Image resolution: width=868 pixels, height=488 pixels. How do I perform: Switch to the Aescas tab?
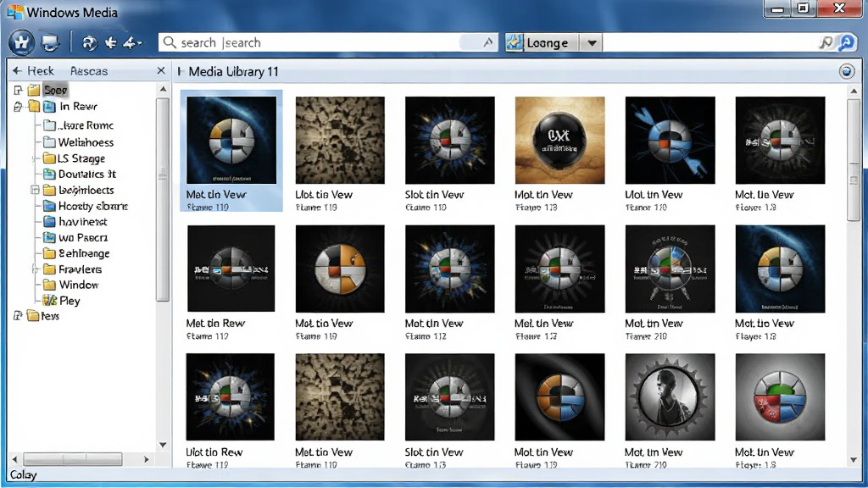click(88, 71)
